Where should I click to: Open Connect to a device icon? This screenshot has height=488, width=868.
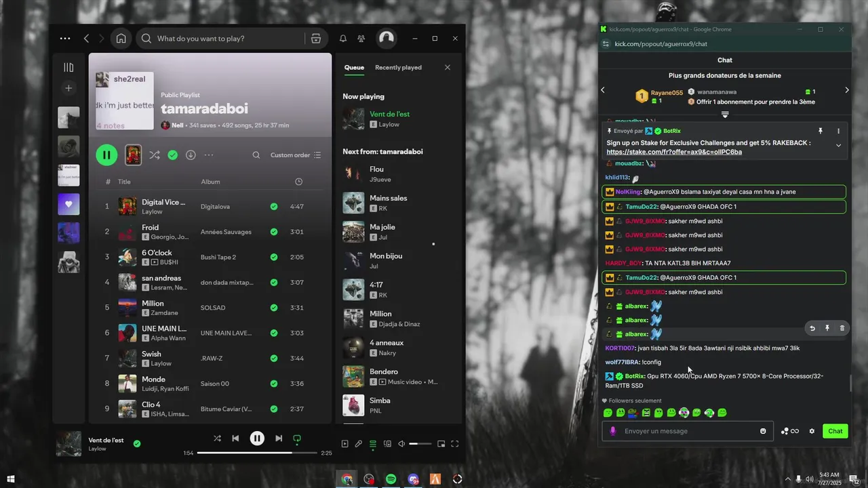(x=387, y=444)
